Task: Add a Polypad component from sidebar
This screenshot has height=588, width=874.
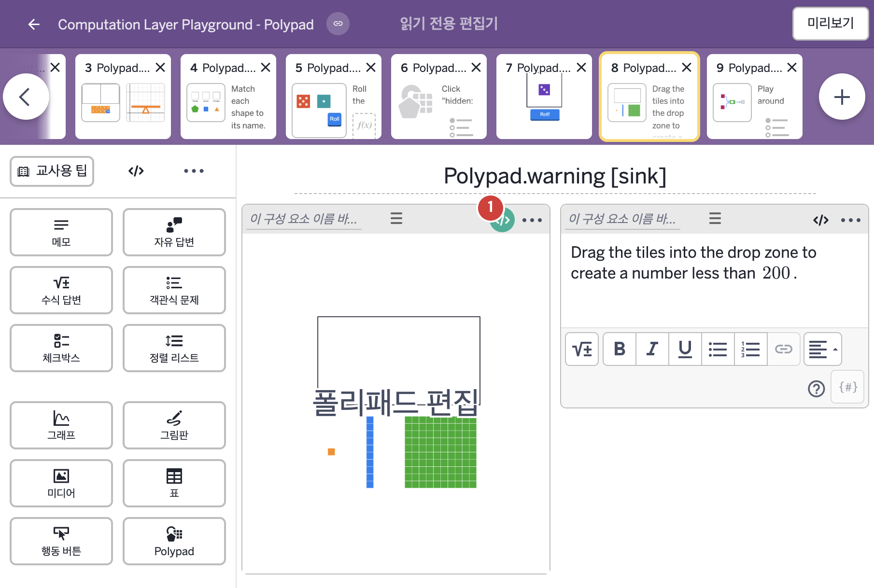Action: 174,541
